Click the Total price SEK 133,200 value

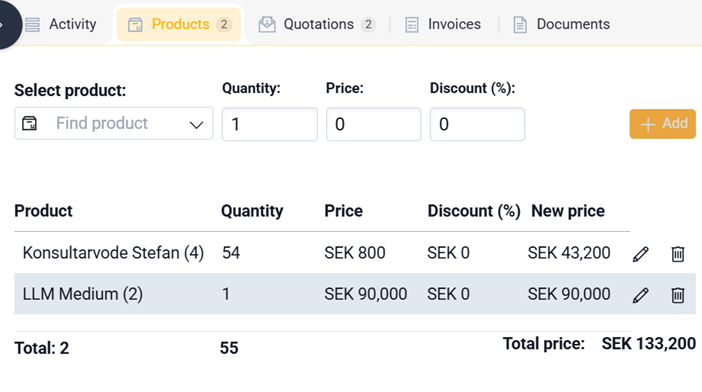(x=648, y=344)
